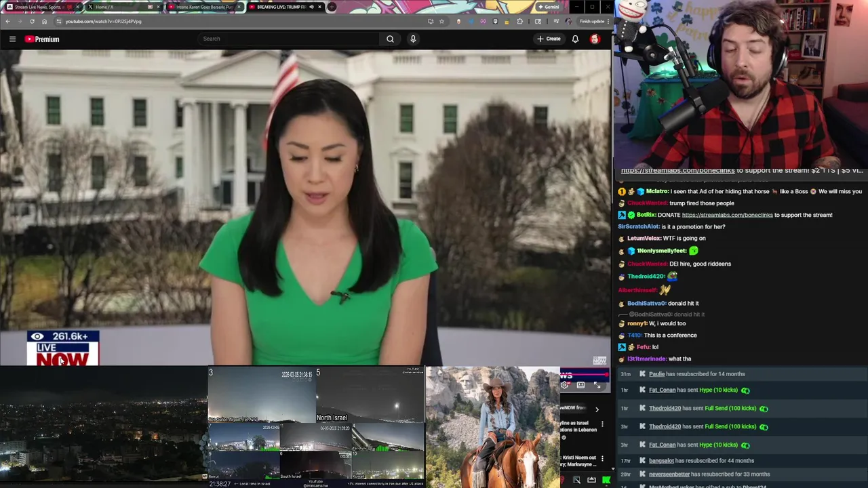Mute the BREAKING LIVE tab audio icon
The height and width of the screenshot is (488, 868).
(x=311, y=7)
